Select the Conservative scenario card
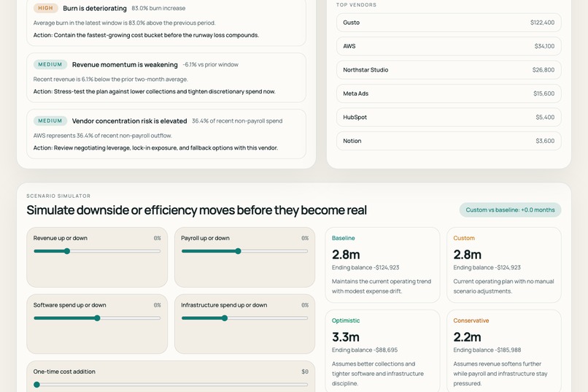This screenshot has width=588, height=392. point(503,350)
